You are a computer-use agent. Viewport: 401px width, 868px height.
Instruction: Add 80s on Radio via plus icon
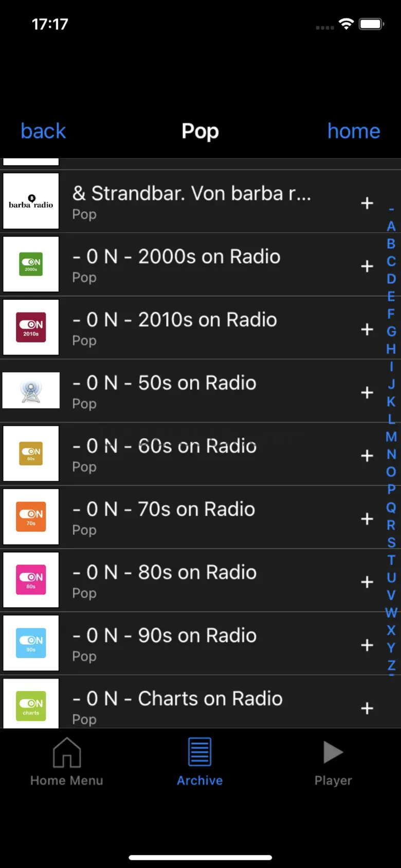tap(367, 582)
